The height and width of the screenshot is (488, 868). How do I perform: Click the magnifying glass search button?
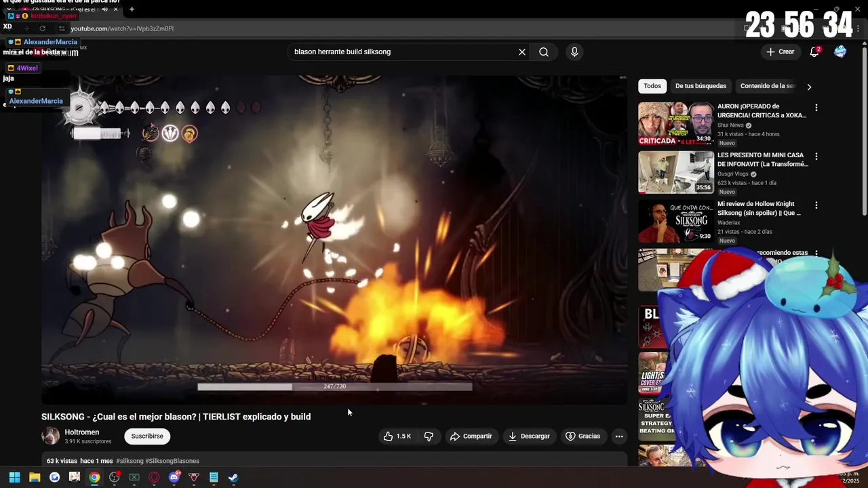tap(544, 52)
